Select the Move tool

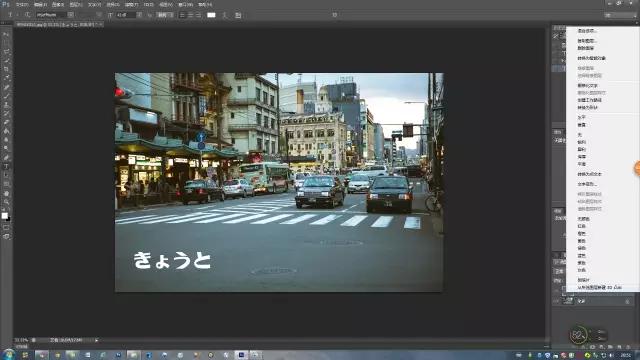pos(6,35)
